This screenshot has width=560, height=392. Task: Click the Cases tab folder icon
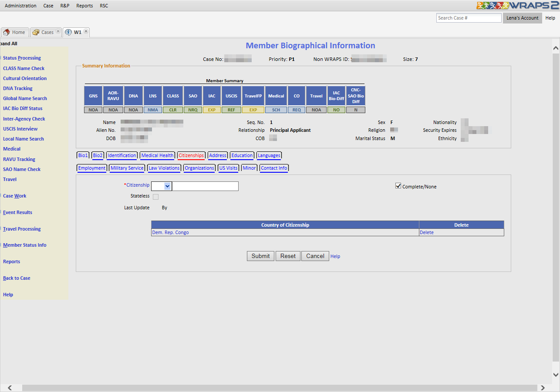[x=36, y=32]
